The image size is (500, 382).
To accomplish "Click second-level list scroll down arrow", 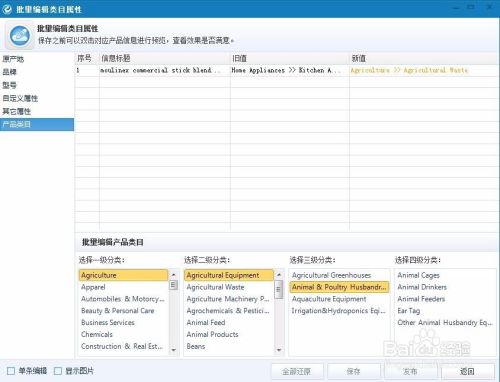I will (279, 350).
